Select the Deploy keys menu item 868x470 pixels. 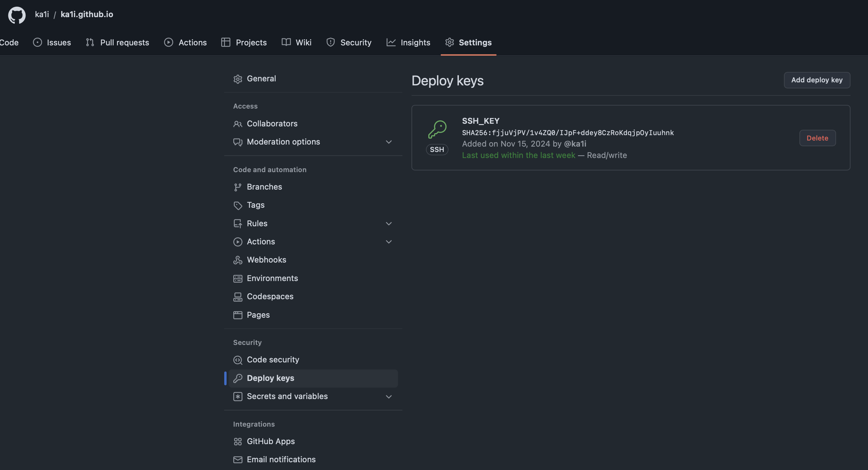(270, 378)
